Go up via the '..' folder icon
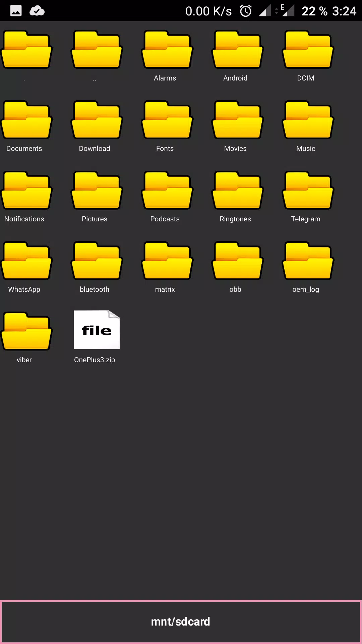The height and width of the screenshot is (644, 362). tap(97, 50)
